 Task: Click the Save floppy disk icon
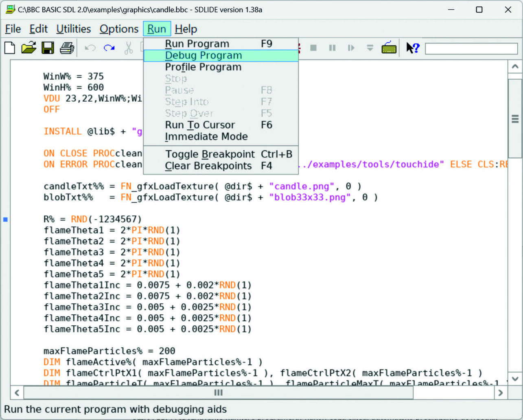[48, 48]
